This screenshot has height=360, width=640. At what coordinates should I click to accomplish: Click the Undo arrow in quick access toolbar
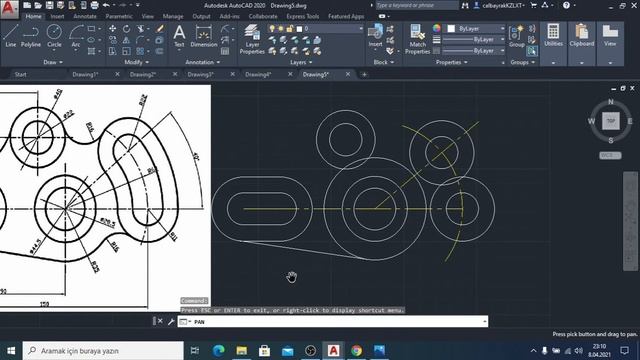[x=106, y=5]
